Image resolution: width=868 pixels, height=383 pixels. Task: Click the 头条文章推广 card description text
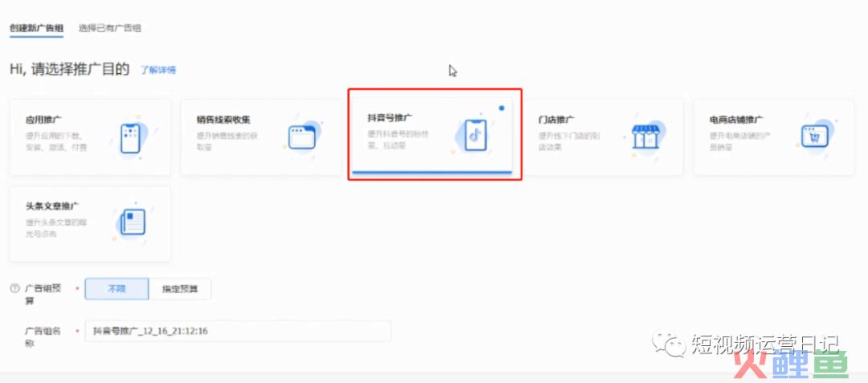(56, 228)
